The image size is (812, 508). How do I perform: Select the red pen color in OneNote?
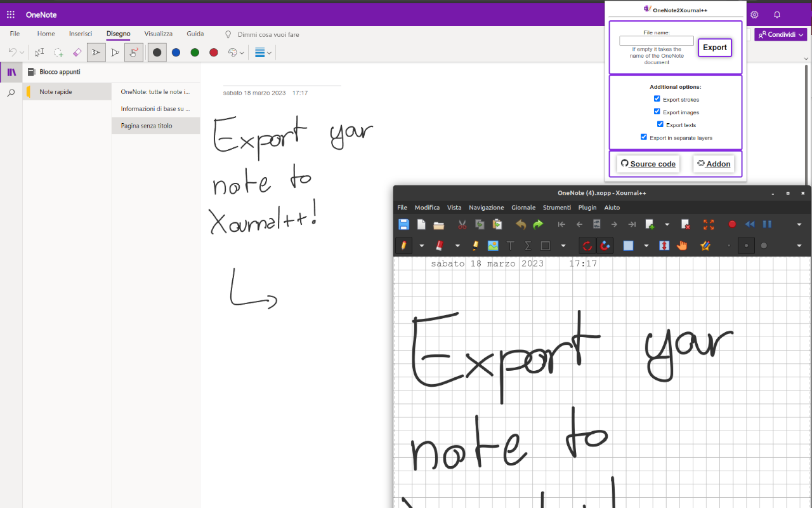[214, 53]
